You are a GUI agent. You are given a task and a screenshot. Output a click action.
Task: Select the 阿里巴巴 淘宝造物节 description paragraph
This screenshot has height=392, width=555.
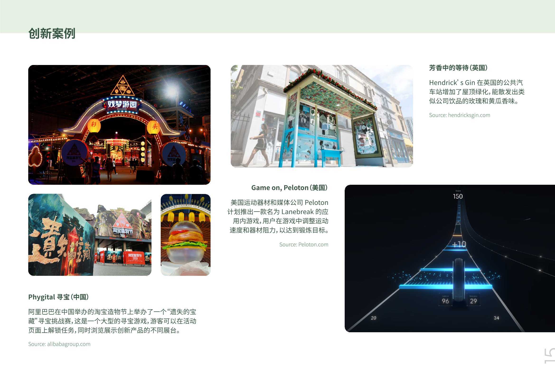[x=112, y=321]
